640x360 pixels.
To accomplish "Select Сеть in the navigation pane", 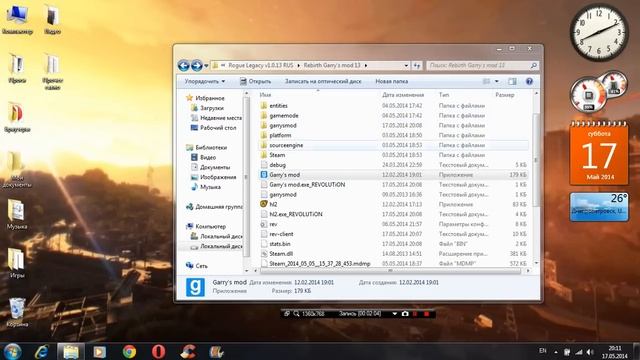I will point(201,266).
